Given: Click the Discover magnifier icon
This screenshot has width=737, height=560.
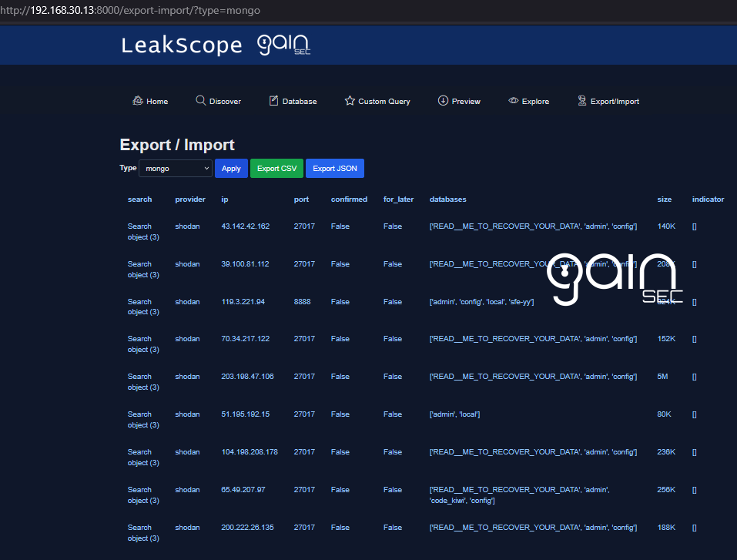Looking at the screenshot, I should click(x=200, y=101).
